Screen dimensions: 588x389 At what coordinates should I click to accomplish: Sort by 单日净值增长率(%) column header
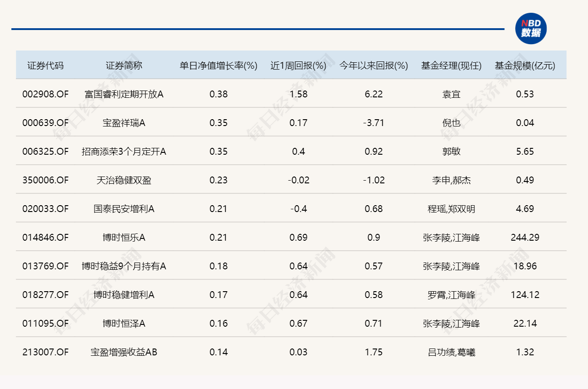click(218, 66)
